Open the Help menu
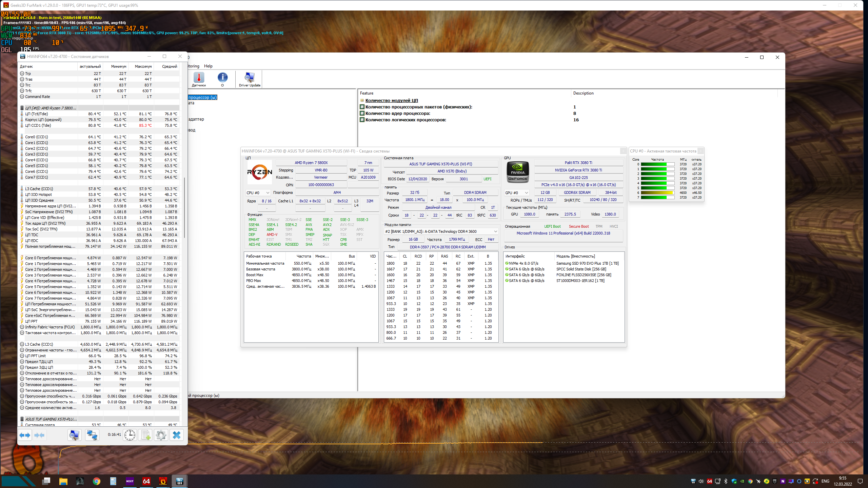Image resolution: width=868 pixels, height=488 pixels. tap(208, 66)
